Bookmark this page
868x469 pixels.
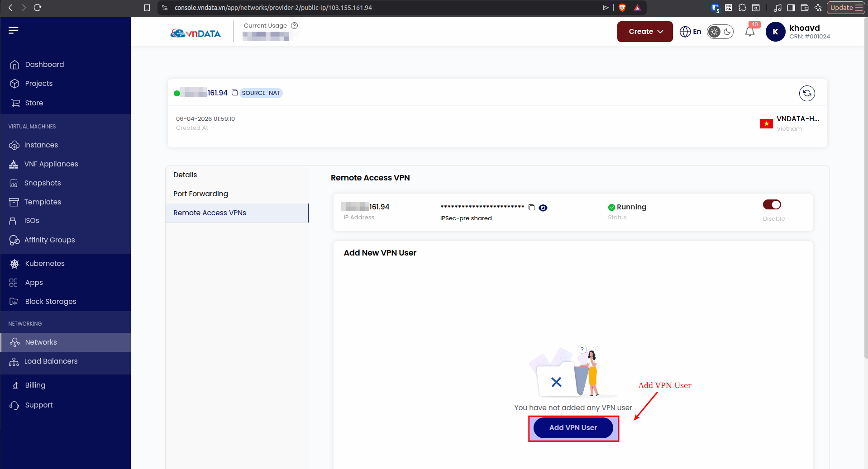(147, 8)
